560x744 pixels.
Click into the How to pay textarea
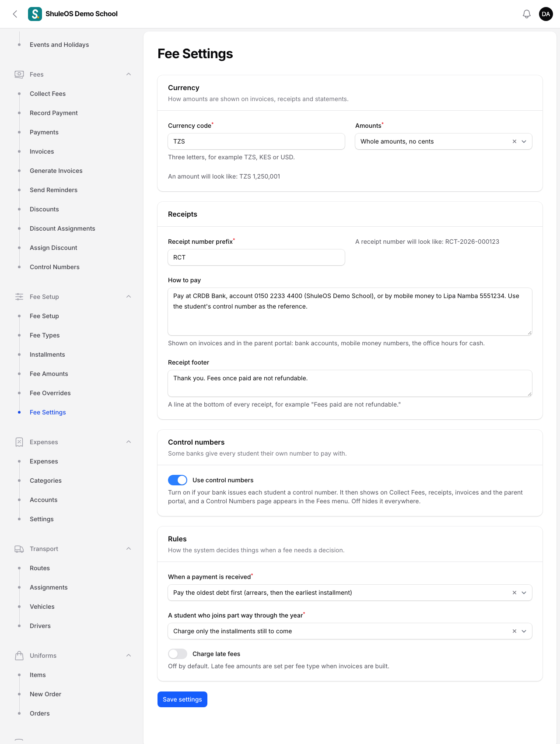click(x=350, y=312)
